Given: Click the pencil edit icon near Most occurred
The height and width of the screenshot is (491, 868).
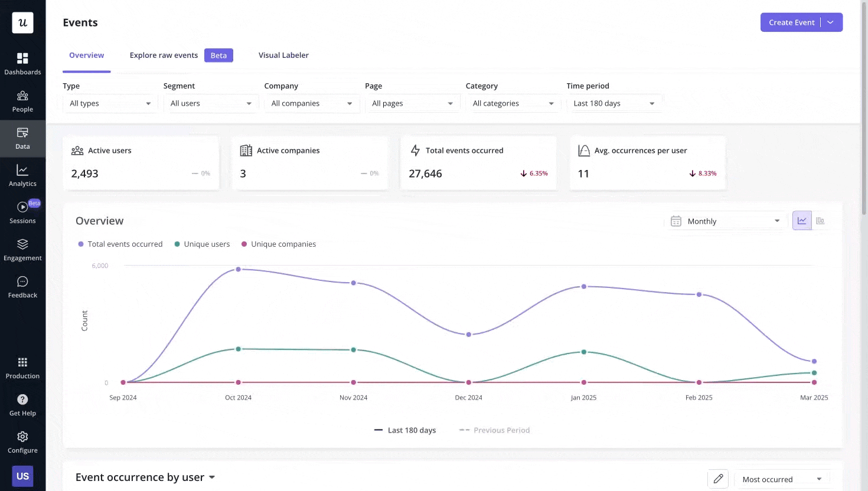Looking at the screenshot, I should click(x=718, y=479).
